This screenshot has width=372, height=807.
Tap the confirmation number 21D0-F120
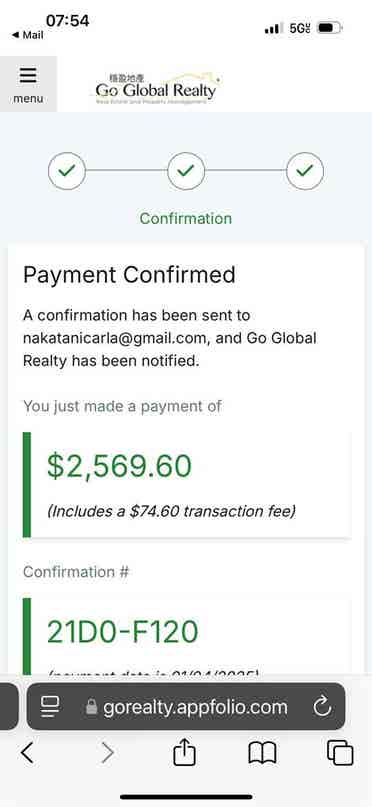[x=122, y=632]
